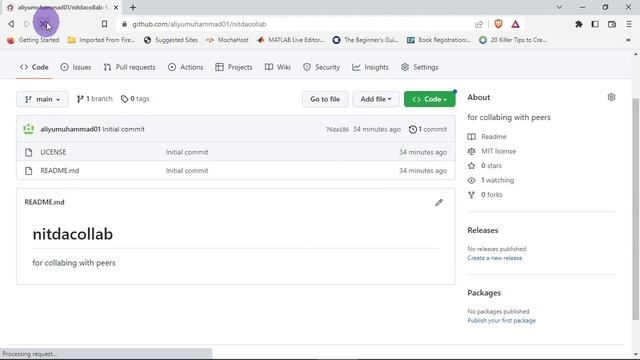Open the repository Settings tab
Viewport: 640px width, 360px height.
tap(420, 67)
